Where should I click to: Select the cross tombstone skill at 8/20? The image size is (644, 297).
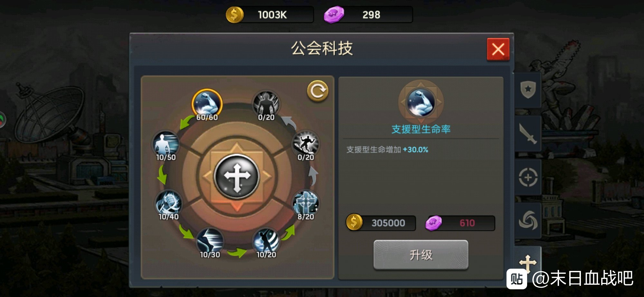pyautogui.click(x=305, y=203)
